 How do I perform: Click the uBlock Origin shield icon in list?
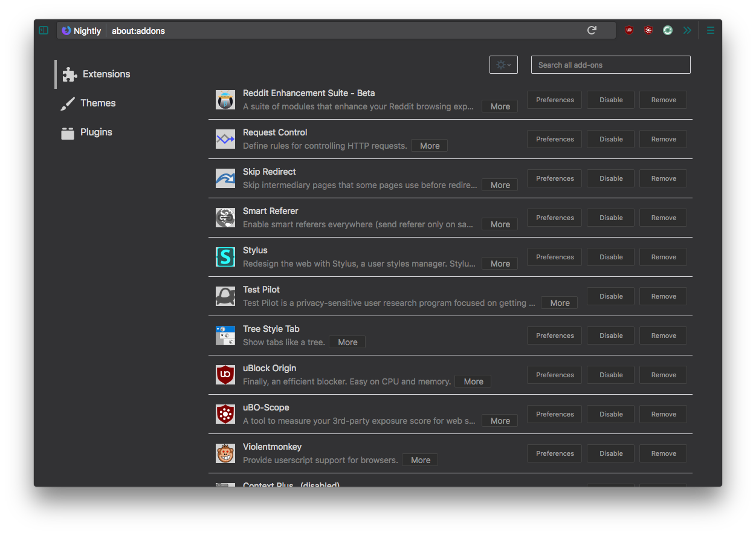point(225,375)
